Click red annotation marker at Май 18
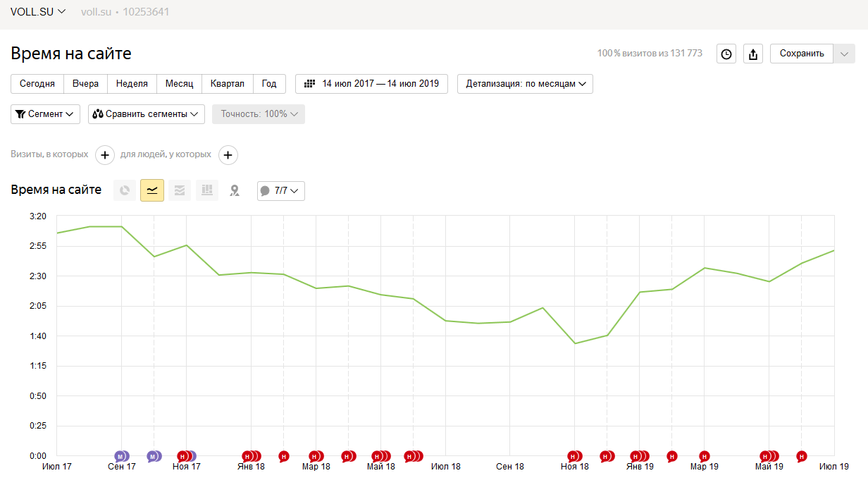This screenshot has height=485, width=868. pos(377,457)
